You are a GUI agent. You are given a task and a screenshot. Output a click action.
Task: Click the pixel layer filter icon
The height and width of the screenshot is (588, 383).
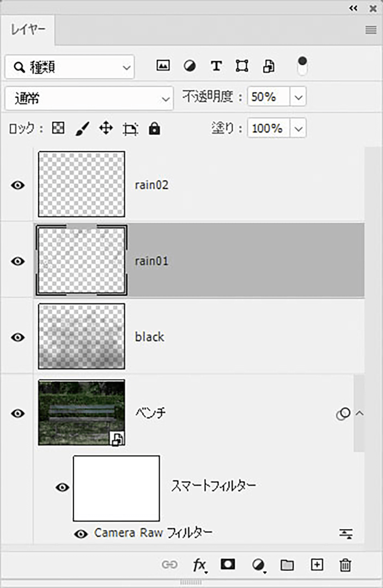coord(163,66)
